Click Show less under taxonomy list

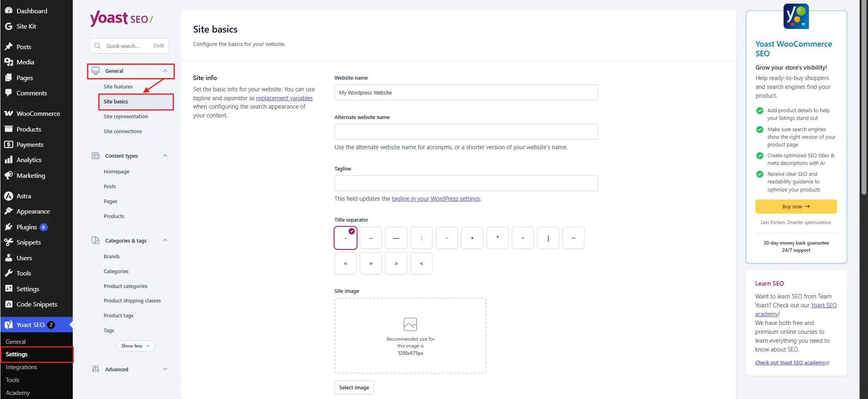tap(136, 346)
